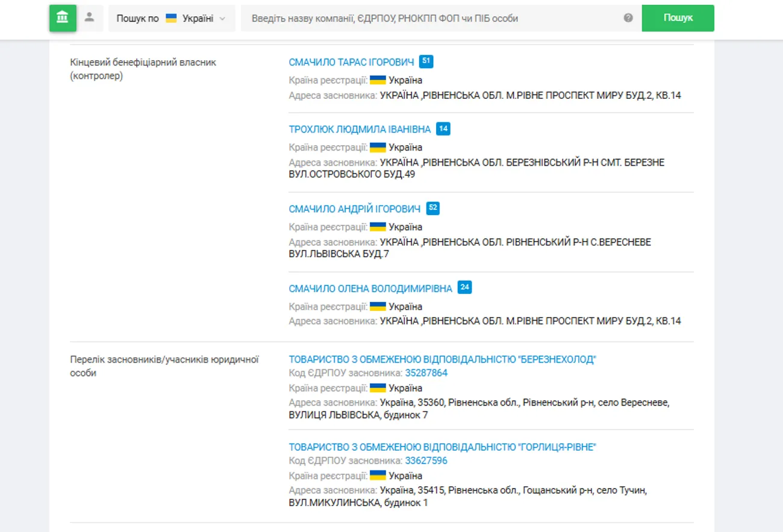
Task: Click ЄДРПОУ code 35287864
Action: coord(426,373)
